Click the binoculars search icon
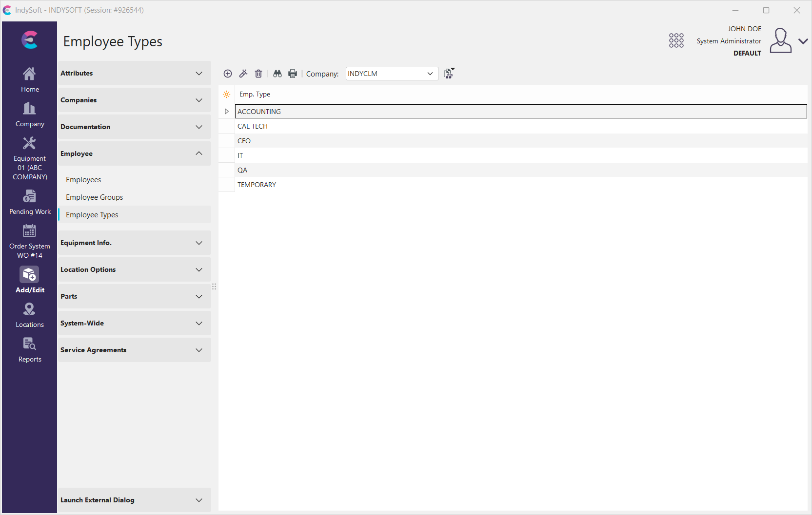 [x=277, y=74]
